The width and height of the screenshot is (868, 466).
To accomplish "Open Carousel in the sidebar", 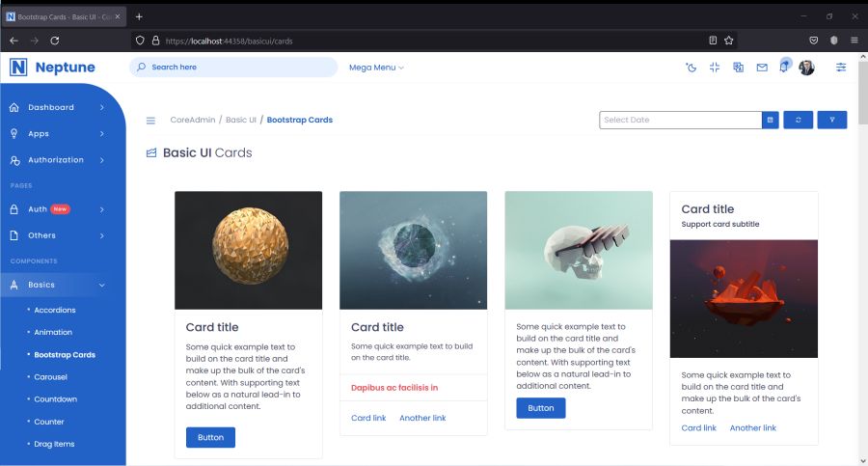I will coord(50,377).
